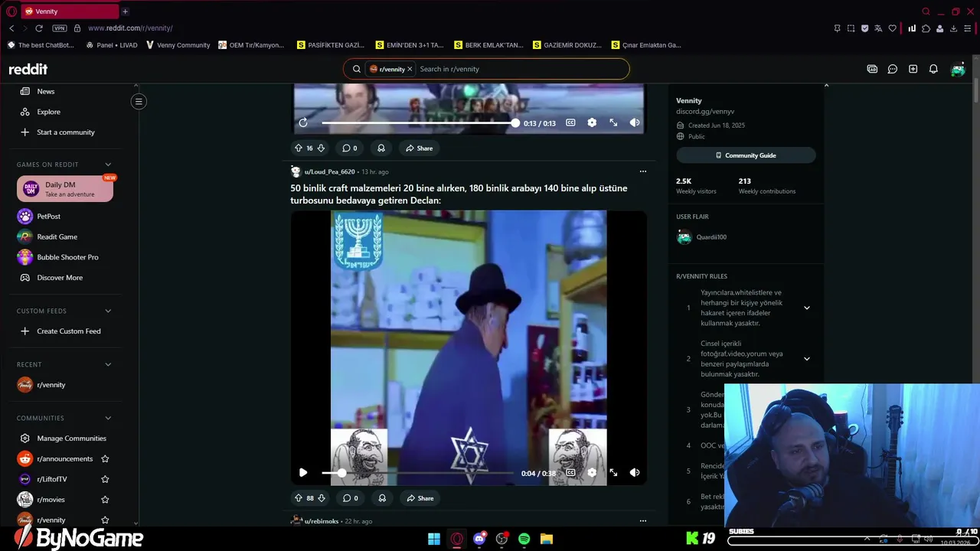Open the Community Guide
The height and width of the screenshot is (551, 980).
coord(746,155)
